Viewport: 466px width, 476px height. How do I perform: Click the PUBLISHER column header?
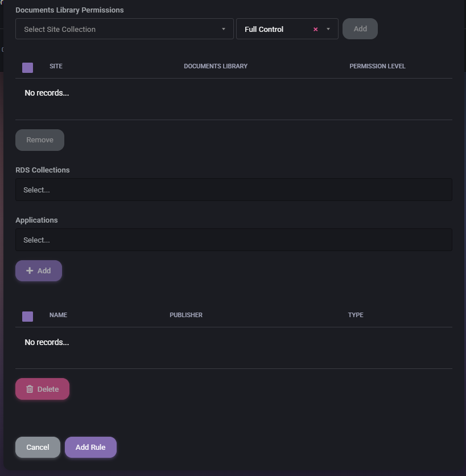[x=185, y=315]
